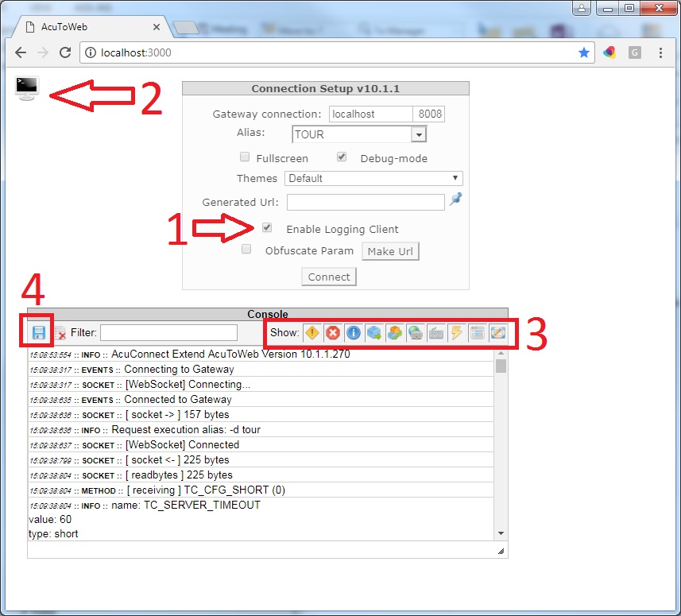Save the console log using the floppy icon
The image size is (681, 616).
pos(37,333)
